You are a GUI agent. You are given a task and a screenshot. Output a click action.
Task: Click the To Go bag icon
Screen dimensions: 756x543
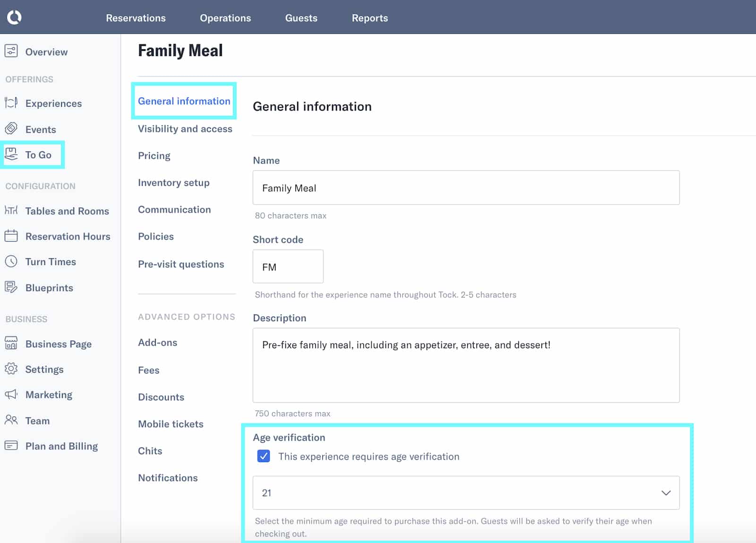point(11,154)
